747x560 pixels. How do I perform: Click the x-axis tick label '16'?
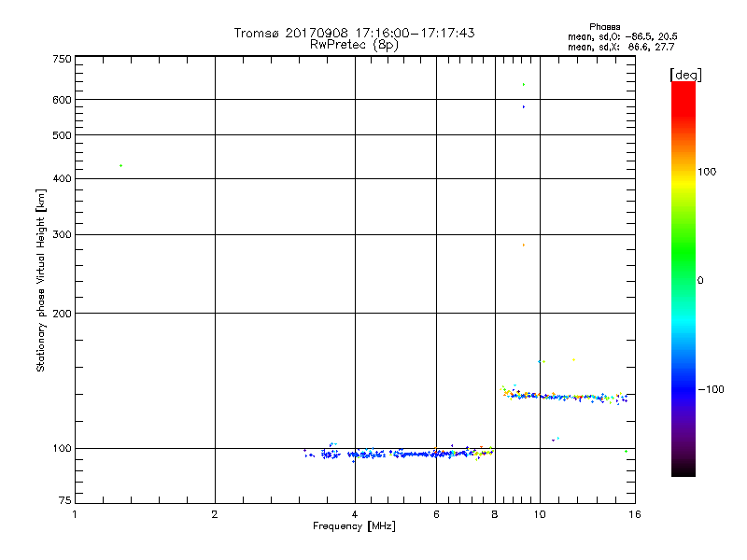(x=635, y=514)
